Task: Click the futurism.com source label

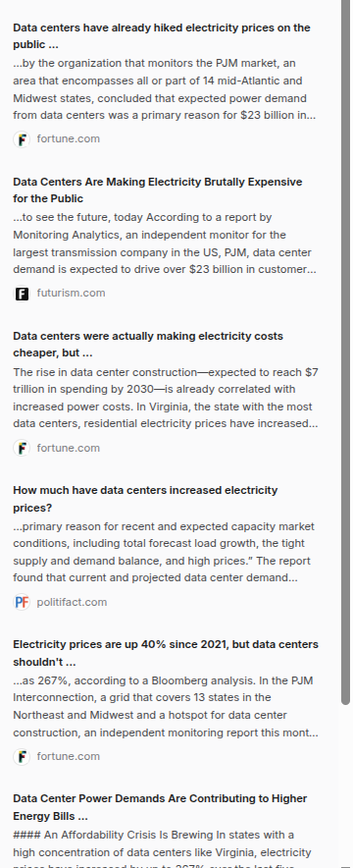Action: [x=71, y=293]
